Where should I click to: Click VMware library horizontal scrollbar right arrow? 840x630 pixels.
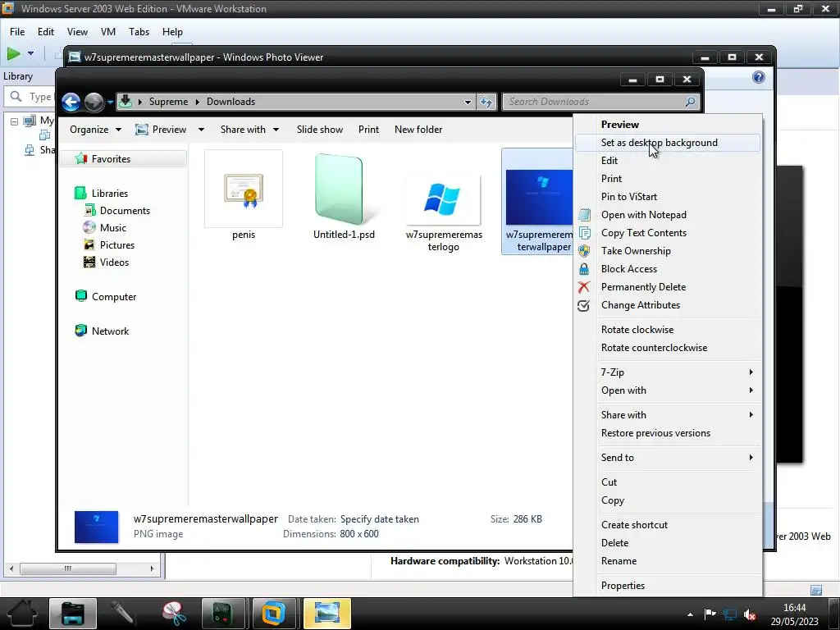click(152, 568)
